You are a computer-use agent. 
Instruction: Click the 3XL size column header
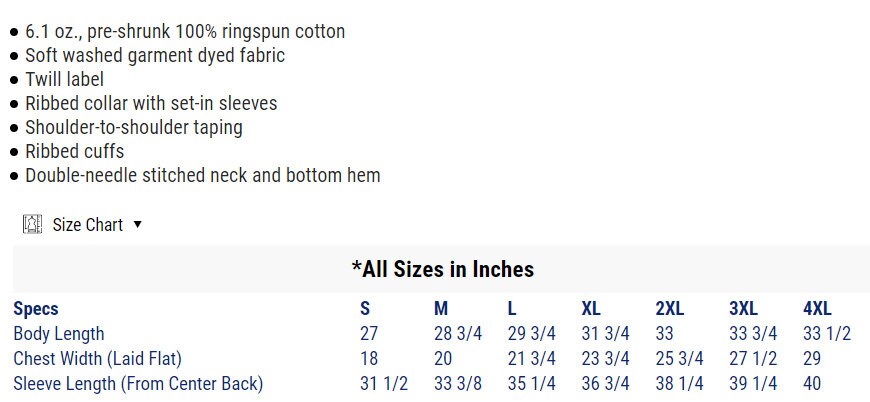click(x=744, y=309)
